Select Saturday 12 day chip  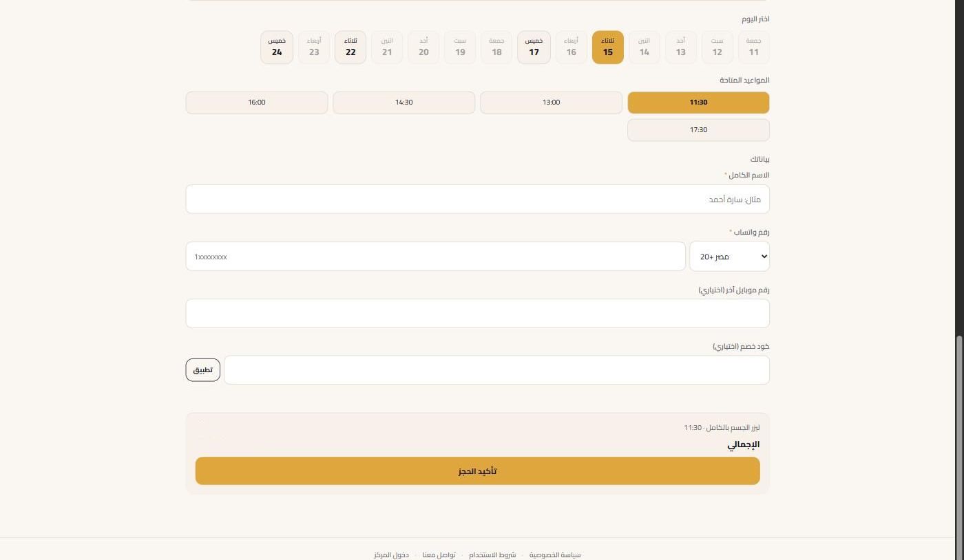(717, 47)
